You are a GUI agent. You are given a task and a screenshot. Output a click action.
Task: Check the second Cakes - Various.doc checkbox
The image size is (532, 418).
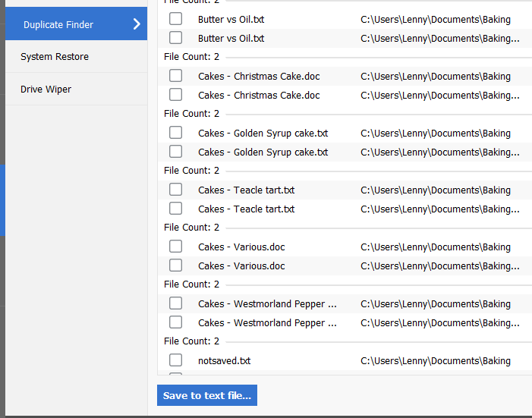click(175, 266)
